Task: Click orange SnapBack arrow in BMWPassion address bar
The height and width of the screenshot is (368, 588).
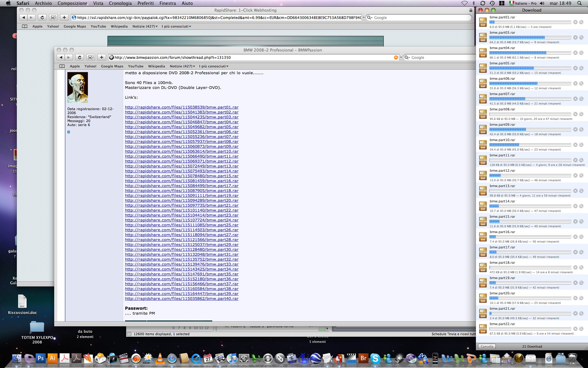Action: click(396, 57)
